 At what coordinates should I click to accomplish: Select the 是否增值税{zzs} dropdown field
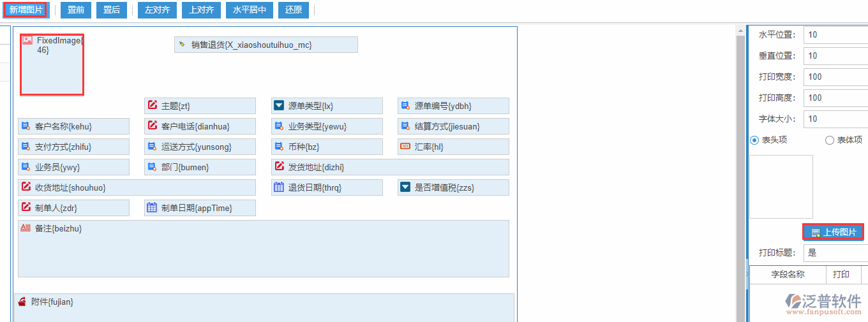pyautogui.click(x=453, y=187)
